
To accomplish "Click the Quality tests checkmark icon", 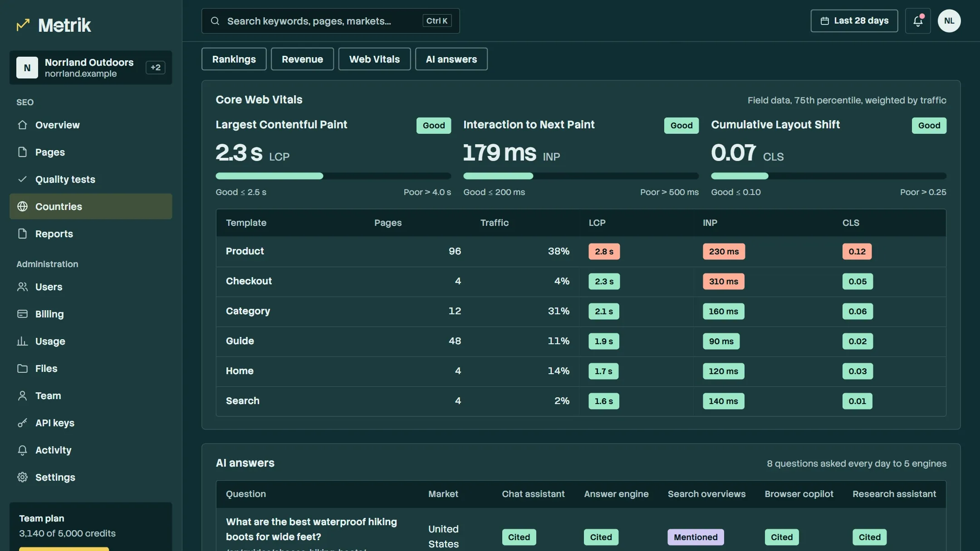I will point(22,179).
